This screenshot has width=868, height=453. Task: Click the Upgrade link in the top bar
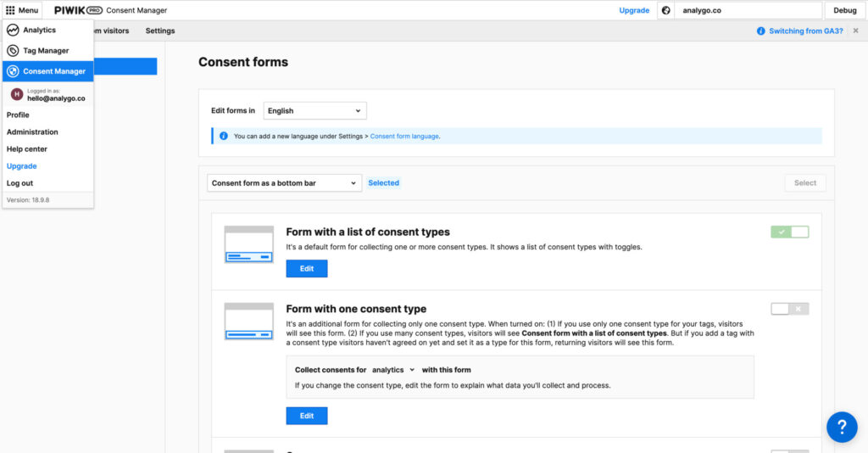pyautogui.click(x=634, y=10)
